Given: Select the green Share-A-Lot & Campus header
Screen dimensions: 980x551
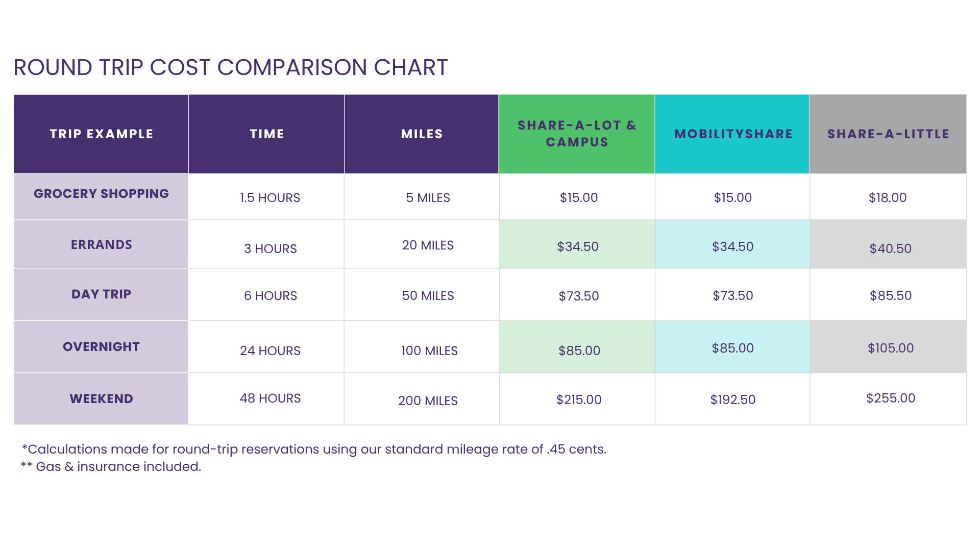Looking at the screenshot, I should pos(577,134).
